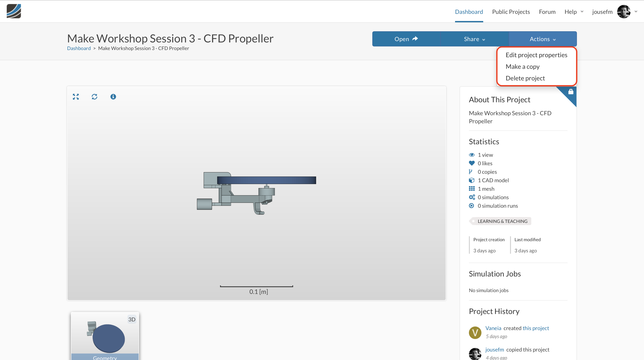
Task: Go to the Public Projects tab
Action: pos(511,12)
